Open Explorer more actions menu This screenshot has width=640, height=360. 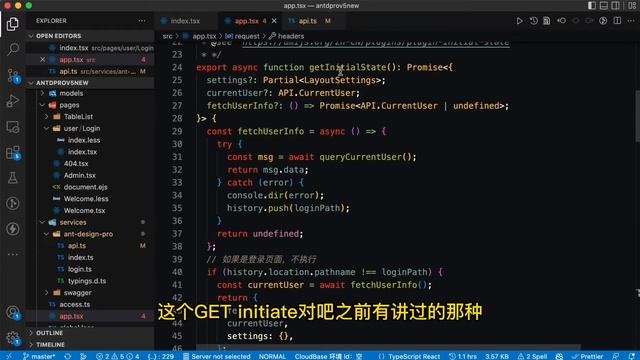[x=142, y=20]
